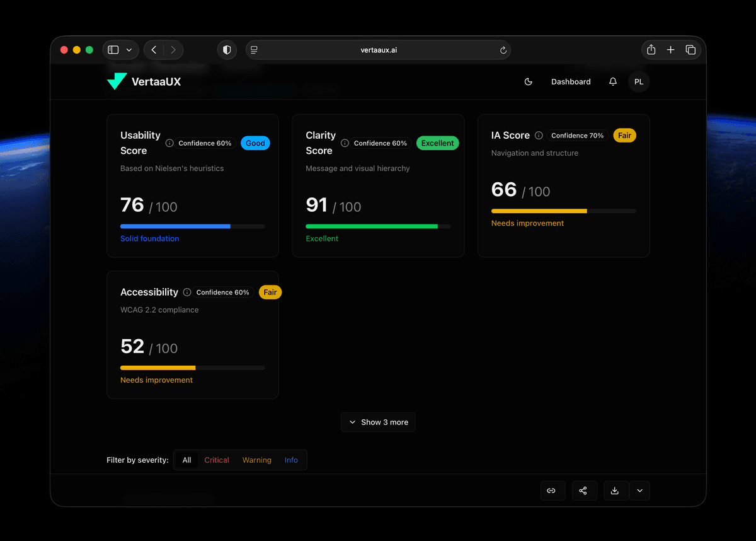Download the report with the download icon
This screenshot has height=541, width=756.
[x=616, y=491]
